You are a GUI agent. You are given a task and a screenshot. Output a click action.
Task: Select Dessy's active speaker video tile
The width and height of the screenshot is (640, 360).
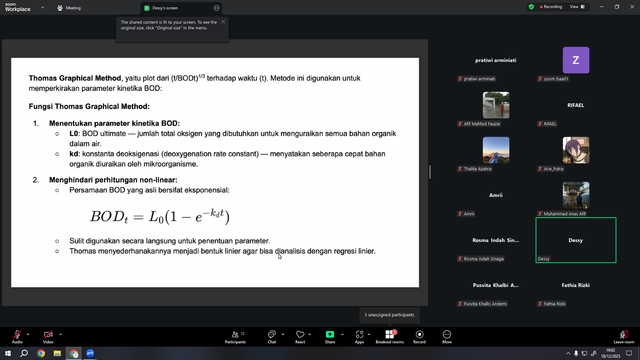(576, 240)
